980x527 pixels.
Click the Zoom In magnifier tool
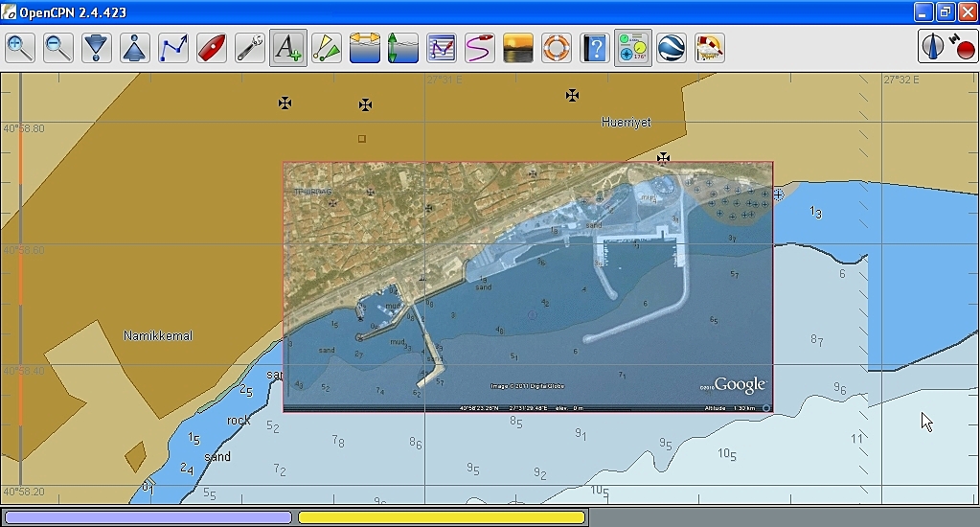coord(20,48)
